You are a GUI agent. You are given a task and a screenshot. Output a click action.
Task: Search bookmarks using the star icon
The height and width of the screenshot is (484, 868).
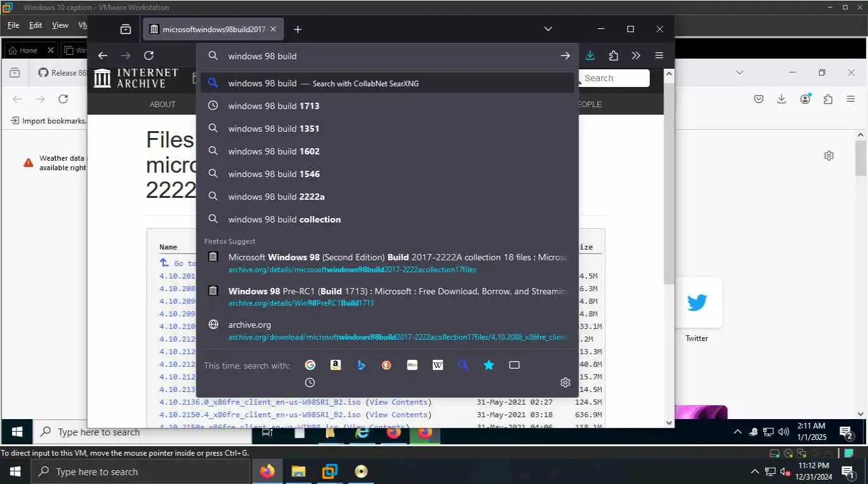click(489, 365)
